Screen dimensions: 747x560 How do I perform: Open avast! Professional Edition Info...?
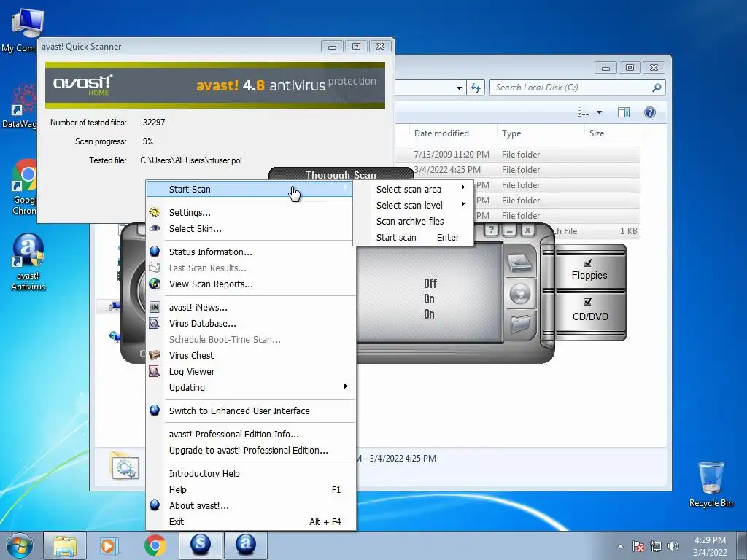[x=251, y=434]
